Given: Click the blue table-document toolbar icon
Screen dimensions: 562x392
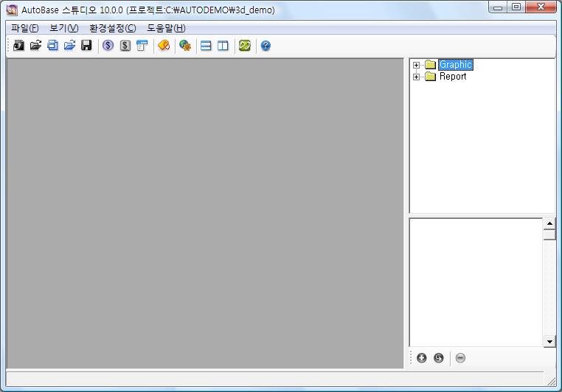Looking at the screenshot, I should (x=142, y=46).
